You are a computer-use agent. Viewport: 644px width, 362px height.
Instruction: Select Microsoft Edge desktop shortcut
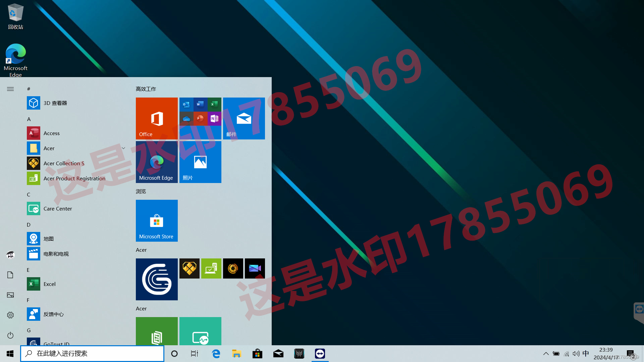click(x=15, y=60)
